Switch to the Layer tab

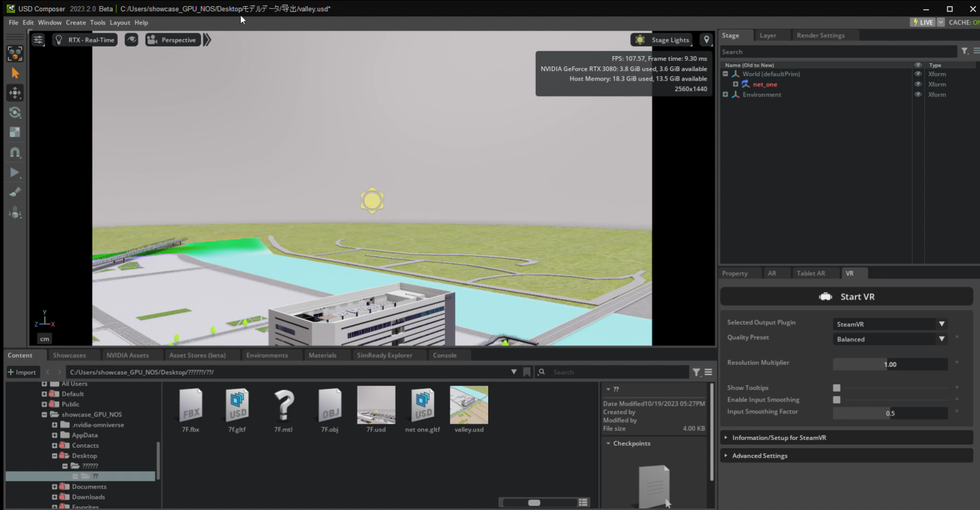click(x=768, y=35)
